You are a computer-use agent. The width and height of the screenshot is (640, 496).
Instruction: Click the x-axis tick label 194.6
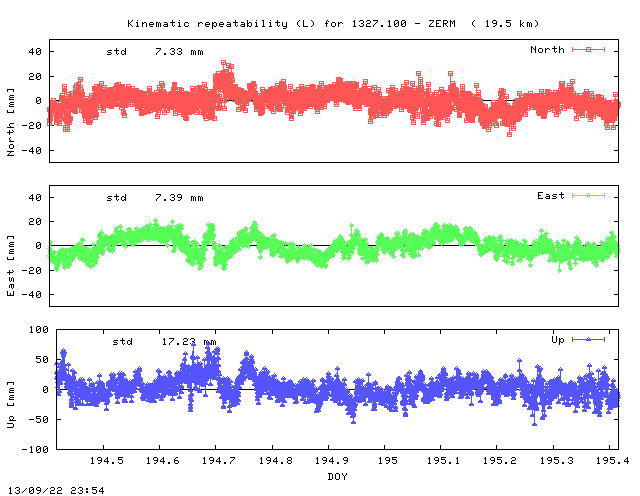(x=162, y=461)
